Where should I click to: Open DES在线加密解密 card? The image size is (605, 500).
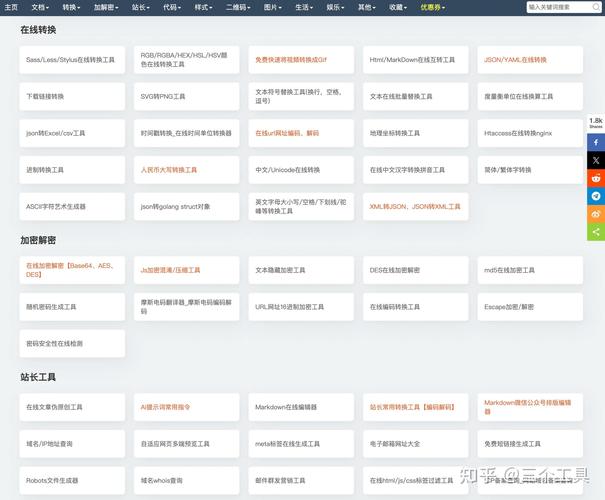416,270
